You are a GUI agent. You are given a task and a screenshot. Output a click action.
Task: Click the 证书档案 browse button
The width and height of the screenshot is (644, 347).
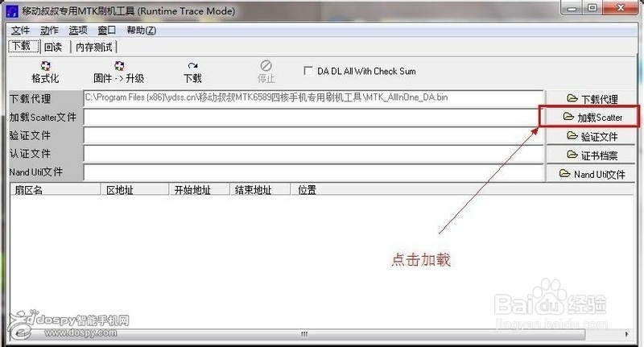(592, 155)
